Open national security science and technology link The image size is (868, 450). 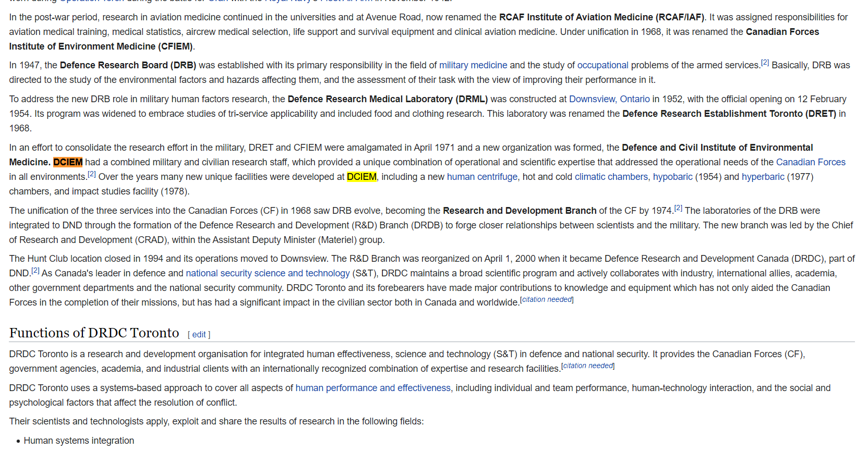pos(268,273)
